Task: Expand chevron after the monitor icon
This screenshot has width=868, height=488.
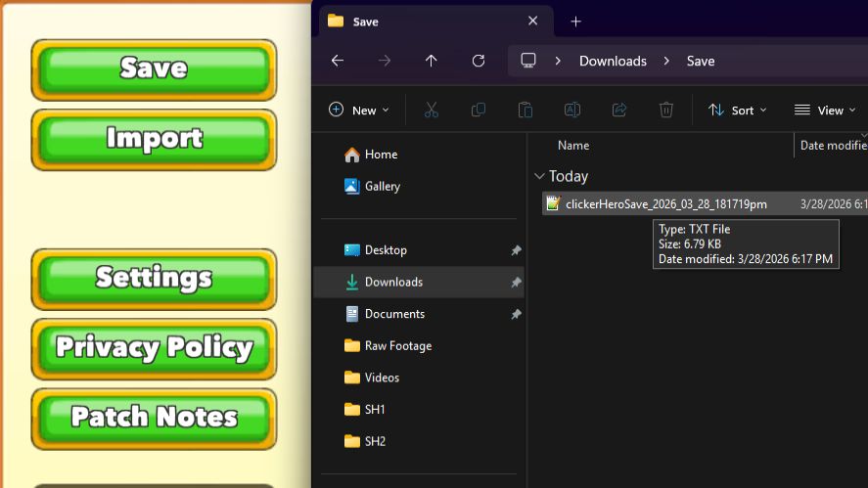Action: tap(558, 61)
